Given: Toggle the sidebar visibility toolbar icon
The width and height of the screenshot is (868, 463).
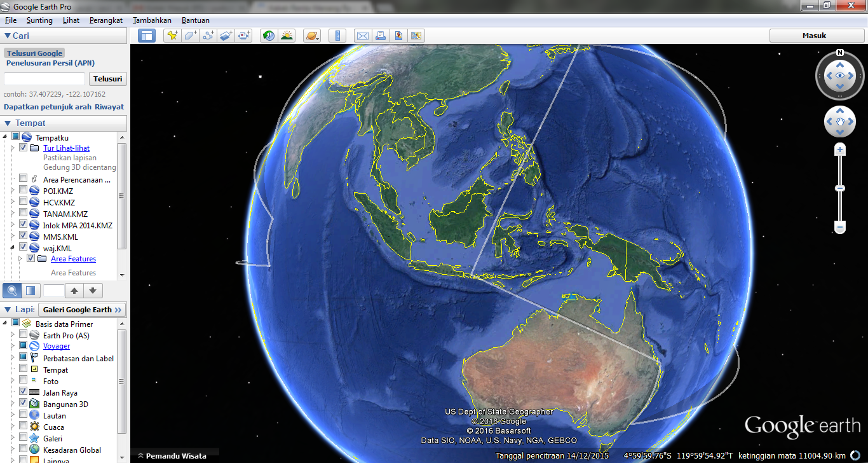Looking at the screenshot, I should [x=147, y=36].
